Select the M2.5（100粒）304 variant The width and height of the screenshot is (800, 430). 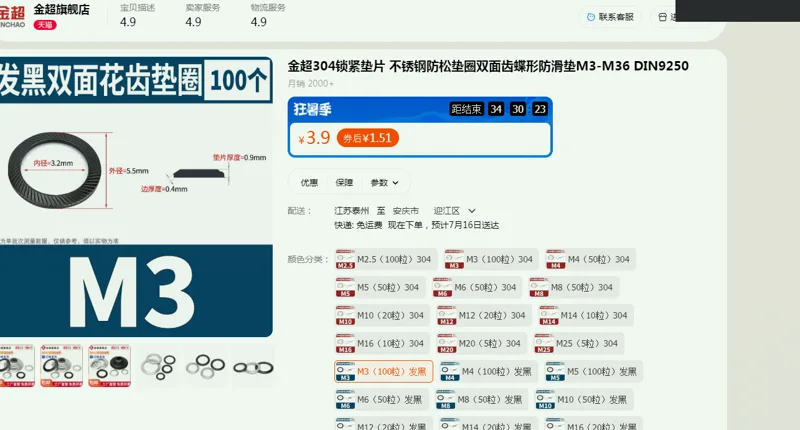pyautogui.click(x=386, y=259)
